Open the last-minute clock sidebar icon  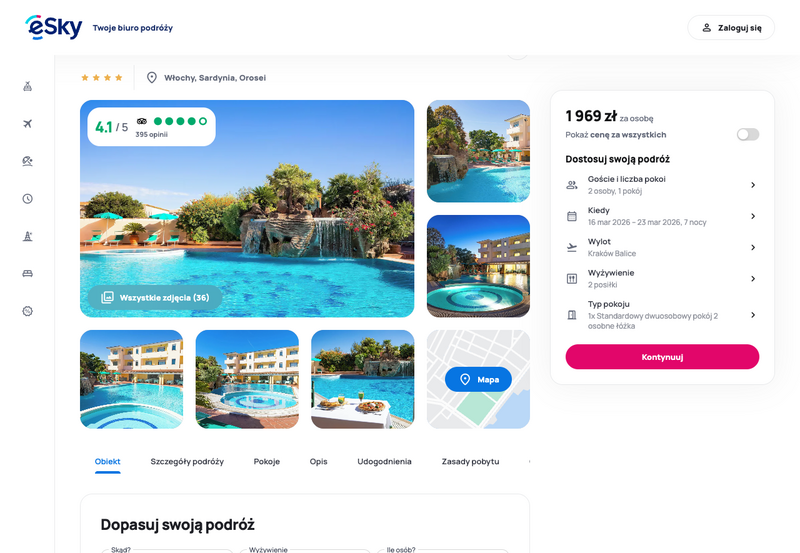coord(28,198)
